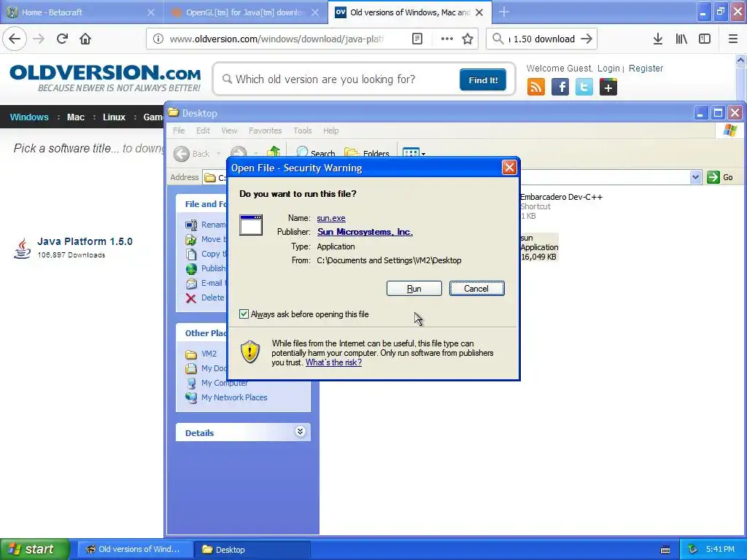Bookmark this page with star icon
This screenshot has width=747, height=560.
coord(468,39)
